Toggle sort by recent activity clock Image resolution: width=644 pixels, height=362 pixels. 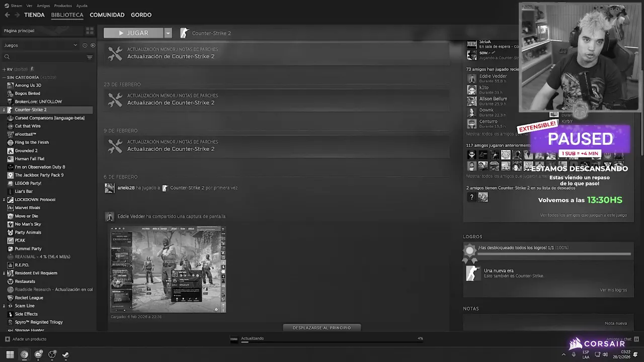(85, 45)
